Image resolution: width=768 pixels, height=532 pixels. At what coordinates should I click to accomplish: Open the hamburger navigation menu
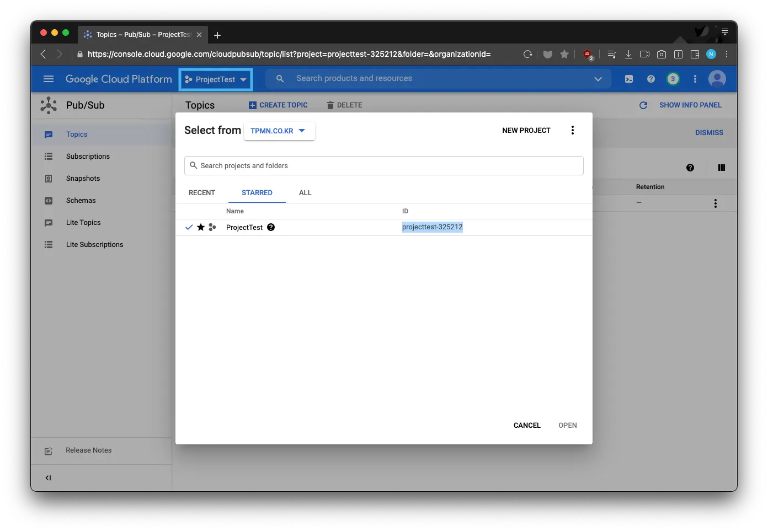click(49, 79)
